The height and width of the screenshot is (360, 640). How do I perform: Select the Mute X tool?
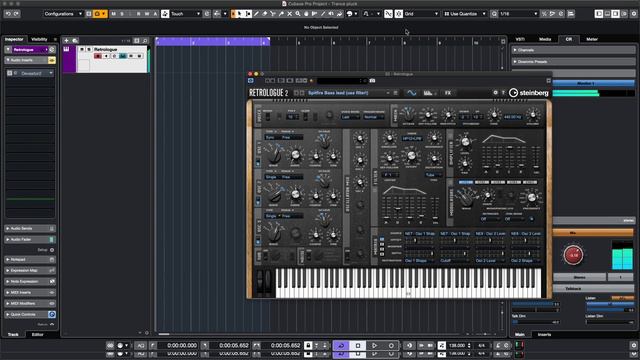pos(289,14)
